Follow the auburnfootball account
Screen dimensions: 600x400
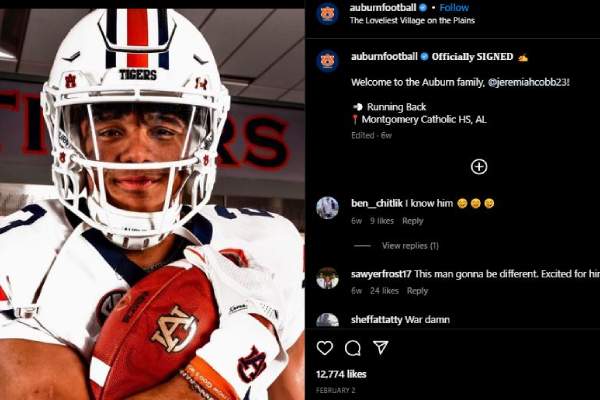tap(455, 7)
